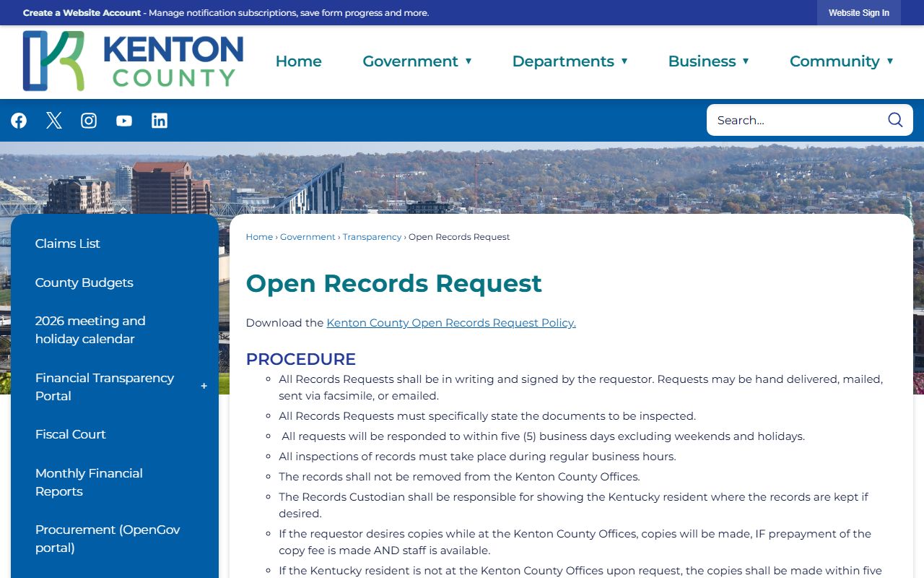Open the Monthly Financial Reports link

[x=89, y=482]
